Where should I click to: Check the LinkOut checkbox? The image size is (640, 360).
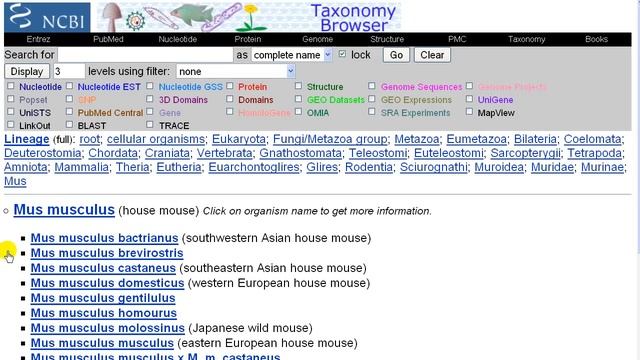(11, 124)
